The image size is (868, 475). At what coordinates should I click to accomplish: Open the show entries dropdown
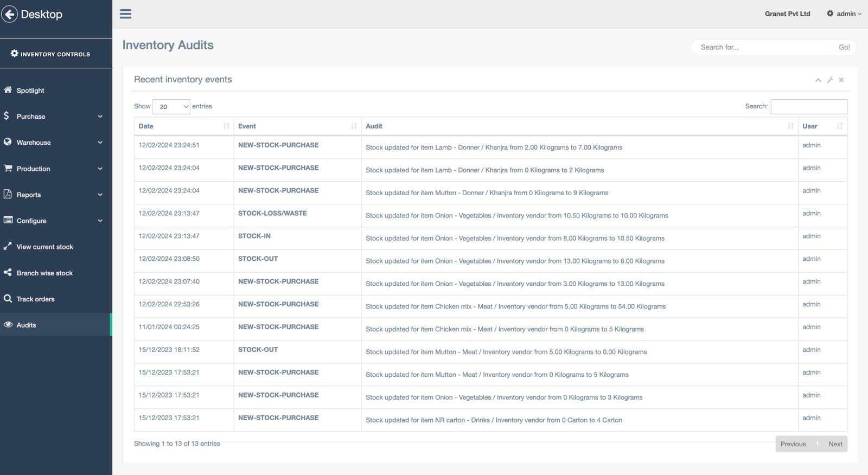(x=171, y=107)
